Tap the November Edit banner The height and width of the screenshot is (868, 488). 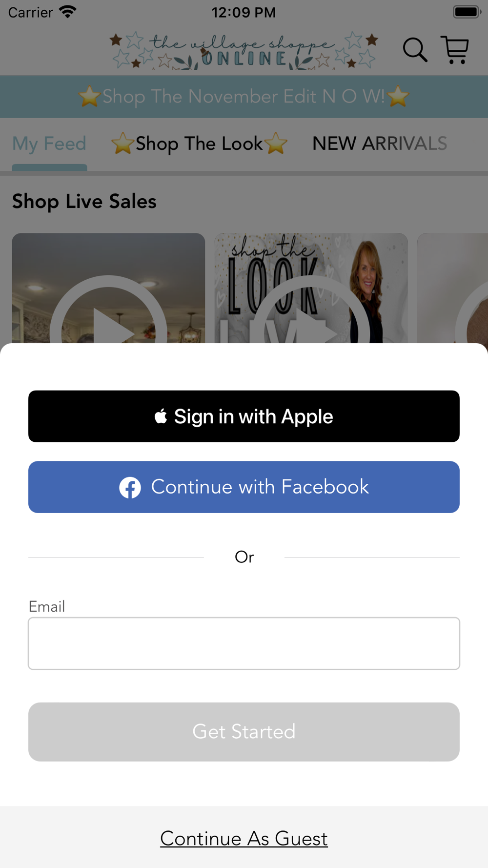point(244,97)
